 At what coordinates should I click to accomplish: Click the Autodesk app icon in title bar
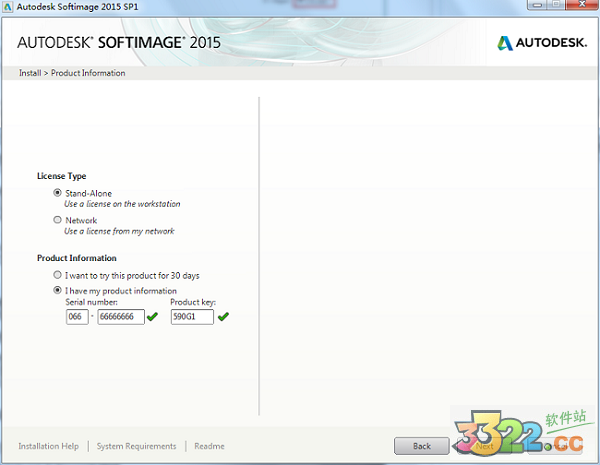coord(7,7)
